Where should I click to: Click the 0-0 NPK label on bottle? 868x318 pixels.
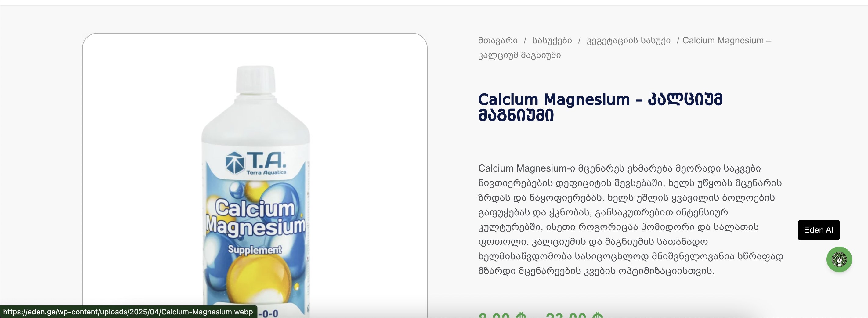point(269,314)
